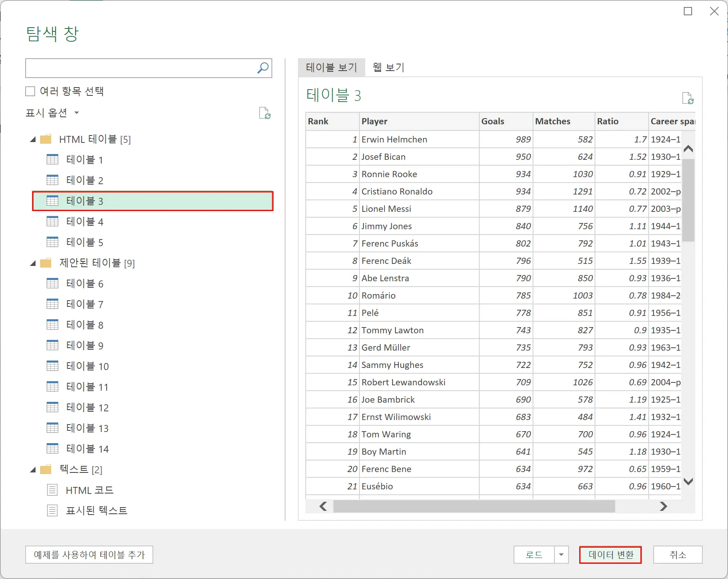Click the 텍스트 folder icon
Screen dimensions: 728x579
click(46, 470)
